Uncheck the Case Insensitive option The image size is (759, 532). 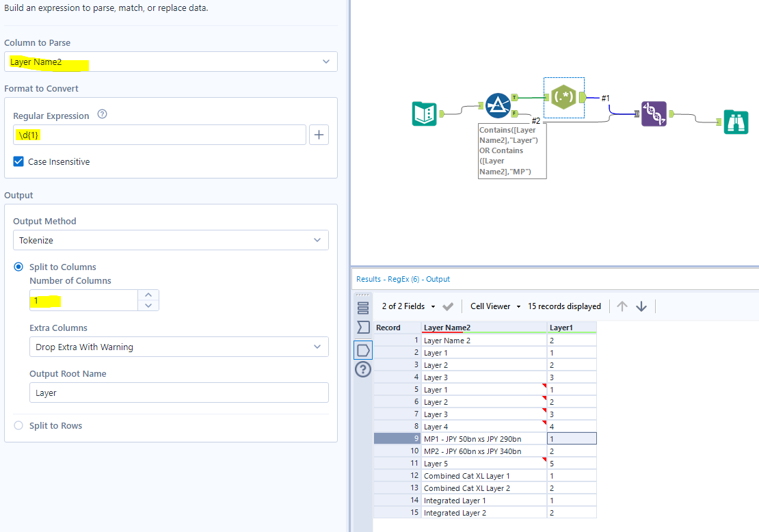(18, 161)
